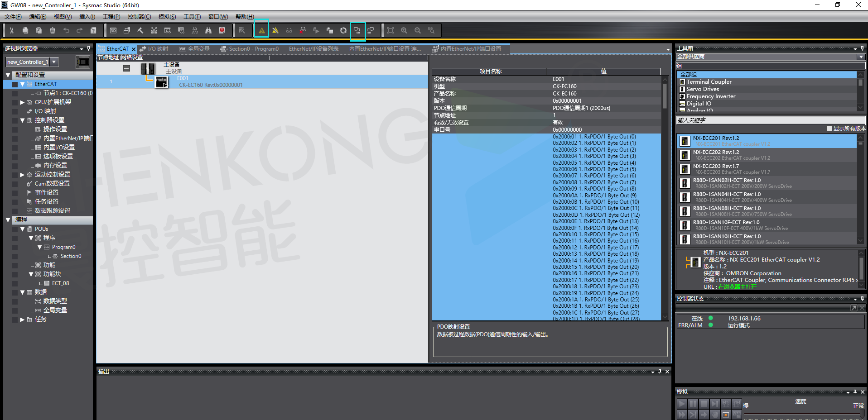Viewport: 868px width, 420px height.
Task: Collapse the master device minus box
Action: tap(126, 68)
